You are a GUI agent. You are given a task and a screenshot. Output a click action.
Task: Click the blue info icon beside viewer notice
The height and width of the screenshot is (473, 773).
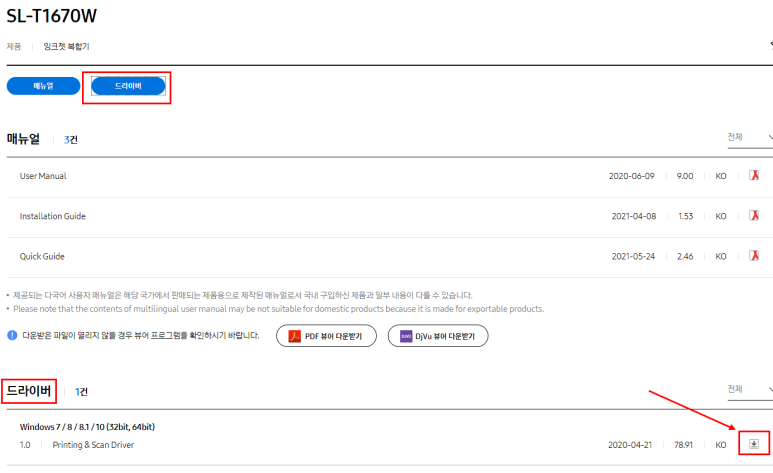pos(12,335)
